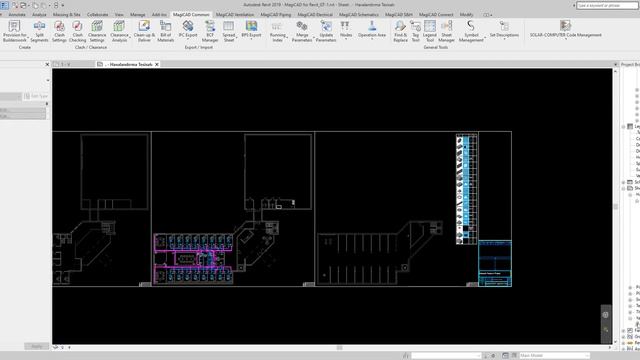Select the title block on the sheet
This screenshot has height=360, width=640.
click(495, 263)
